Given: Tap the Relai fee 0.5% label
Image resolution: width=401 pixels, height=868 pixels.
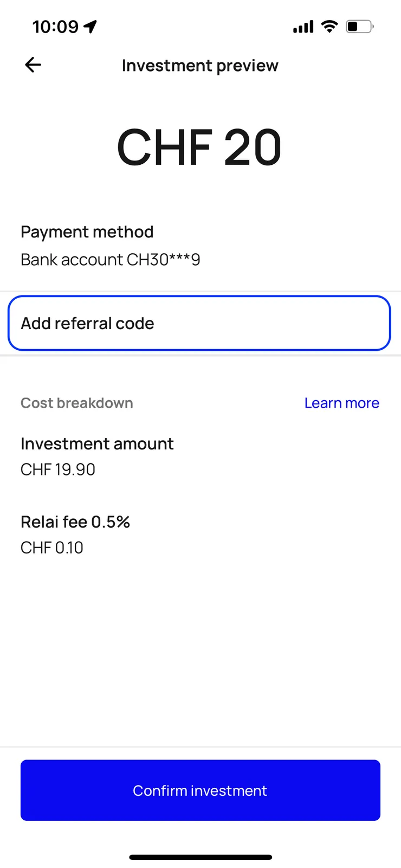Looking at the screenshot, I should coord(75,522).
